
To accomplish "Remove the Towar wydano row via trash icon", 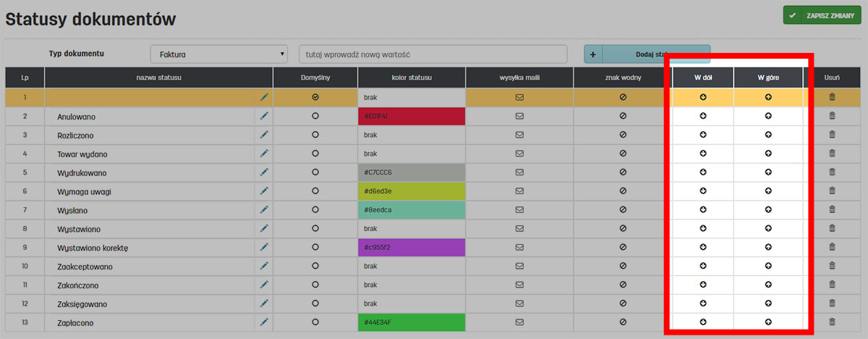I will point(832,154).
